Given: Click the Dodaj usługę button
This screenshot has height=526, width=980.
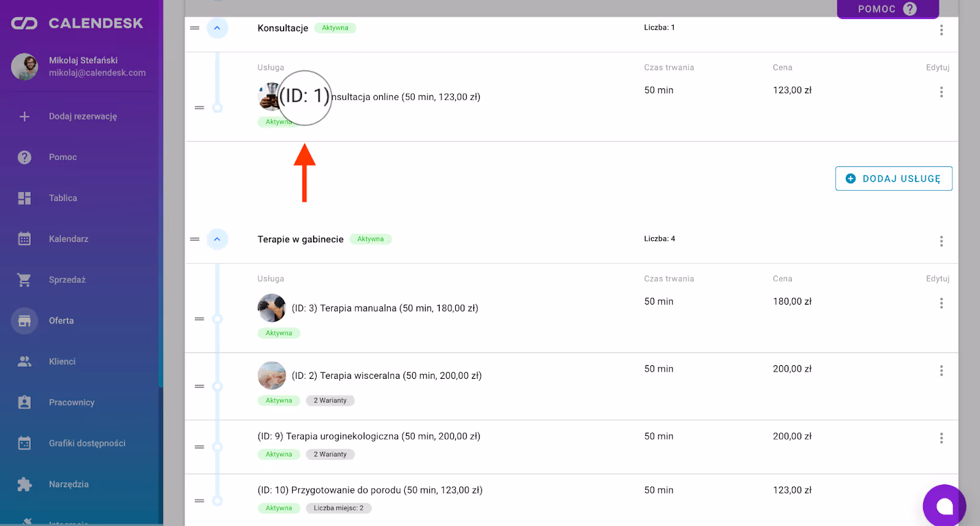Looking at the screenshot, I should pos(894,178).
